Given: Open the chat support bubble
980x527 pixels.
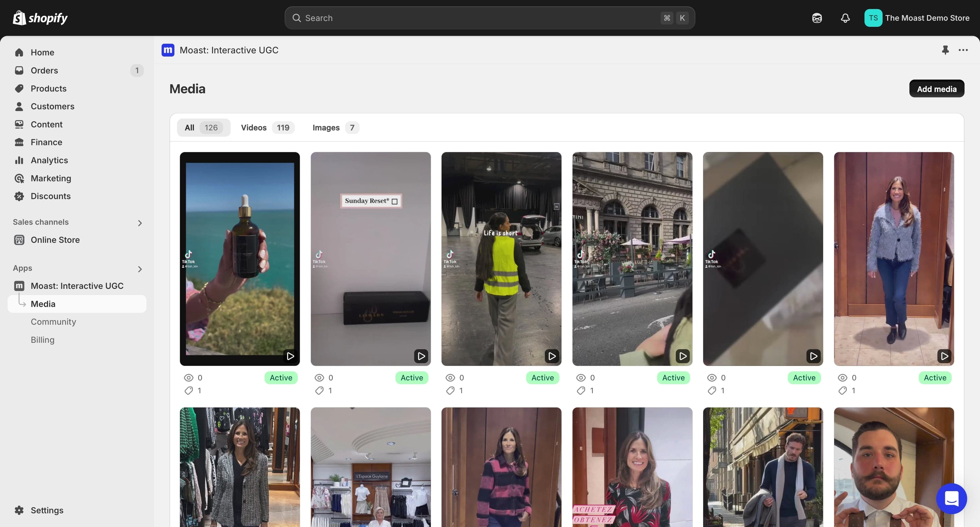Looking at the screenshot, I should click(x=951, y=498).
